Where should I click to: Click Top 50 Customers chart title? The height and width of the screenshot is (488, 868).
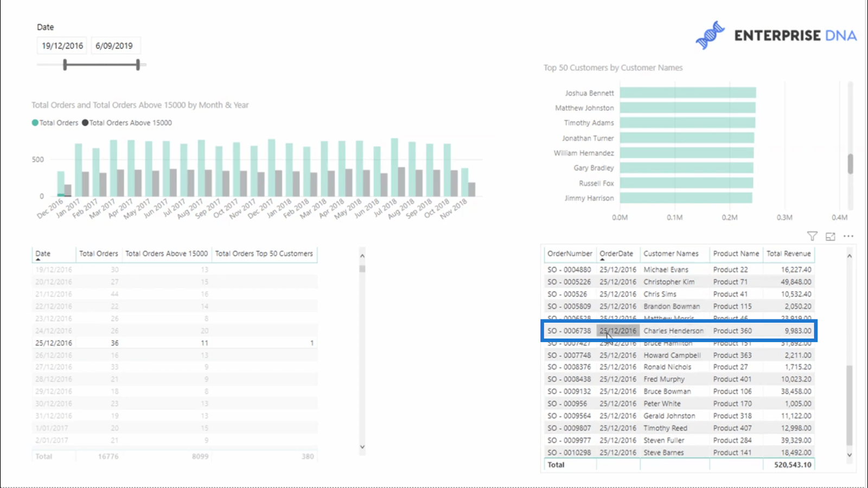(x=613, y=68)
